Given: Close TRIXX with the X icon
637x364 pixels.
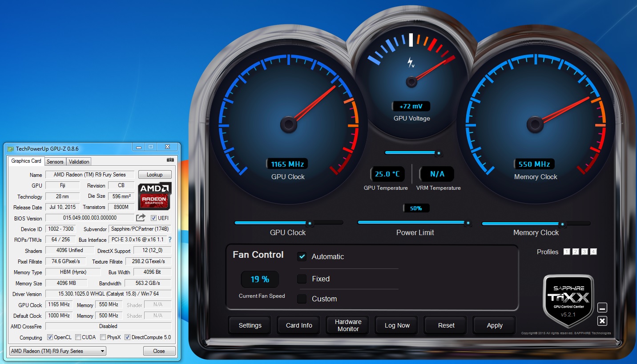Looking at the screenshot, I should (x=602, y=321).
